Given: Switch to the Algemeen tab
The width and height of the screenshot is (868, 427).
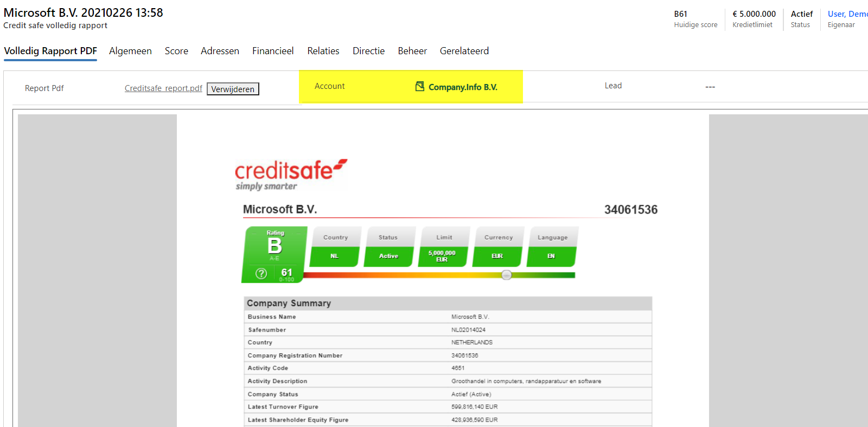Looking at the screenshot, I should pos(130,51).
